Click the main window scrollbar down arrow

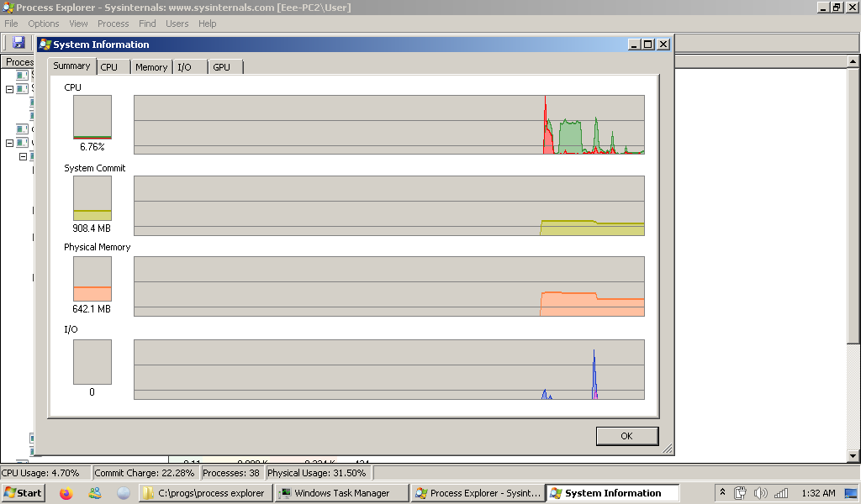click(853, 456)
